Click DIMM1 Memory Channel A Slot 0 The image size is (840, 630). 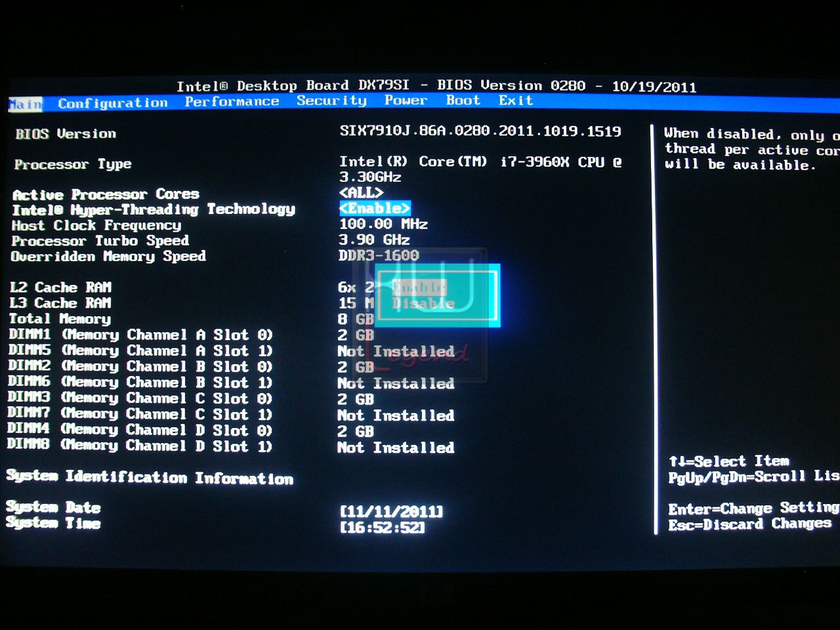pos(140,335)
